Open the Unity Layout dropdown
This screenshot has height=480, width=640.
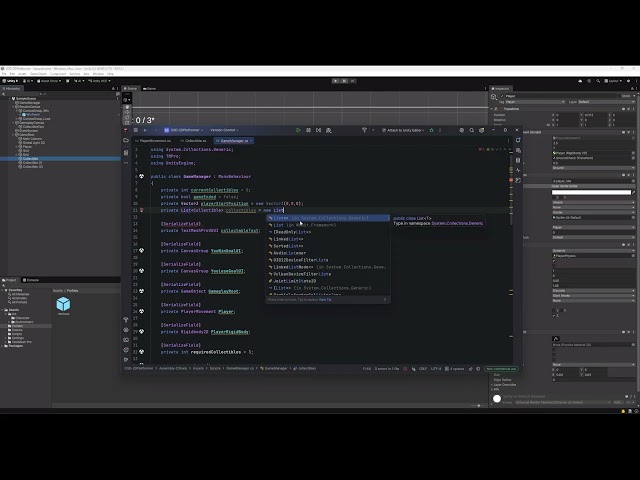(x=613, y=81)
